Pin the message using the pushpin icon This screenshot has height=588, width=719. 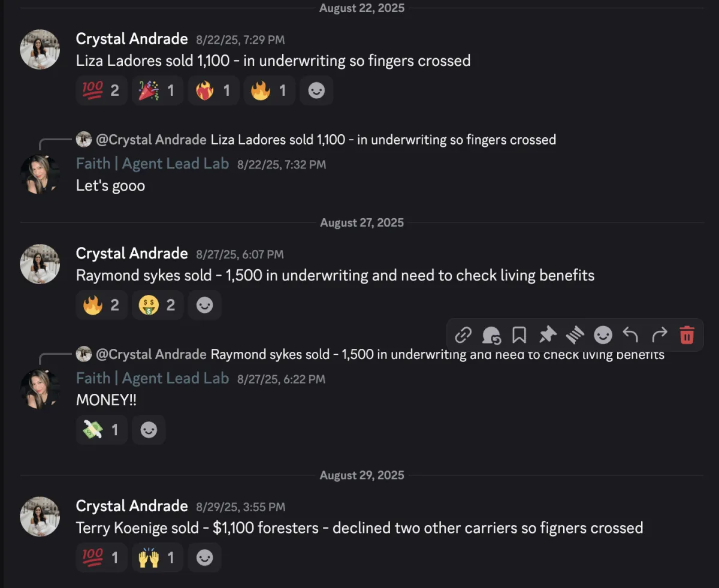(x=547, y=334)
